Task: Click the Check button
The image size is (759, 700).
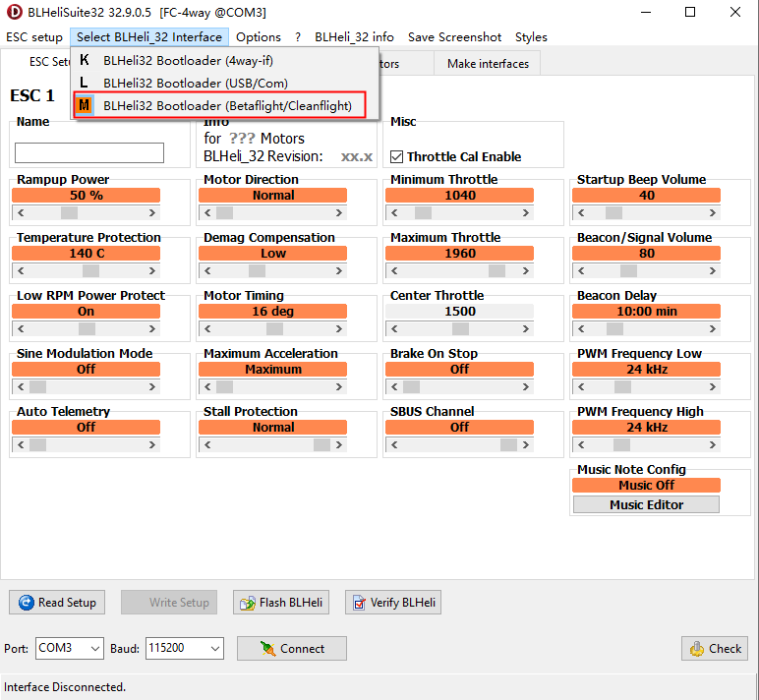Action: point(715,648)
